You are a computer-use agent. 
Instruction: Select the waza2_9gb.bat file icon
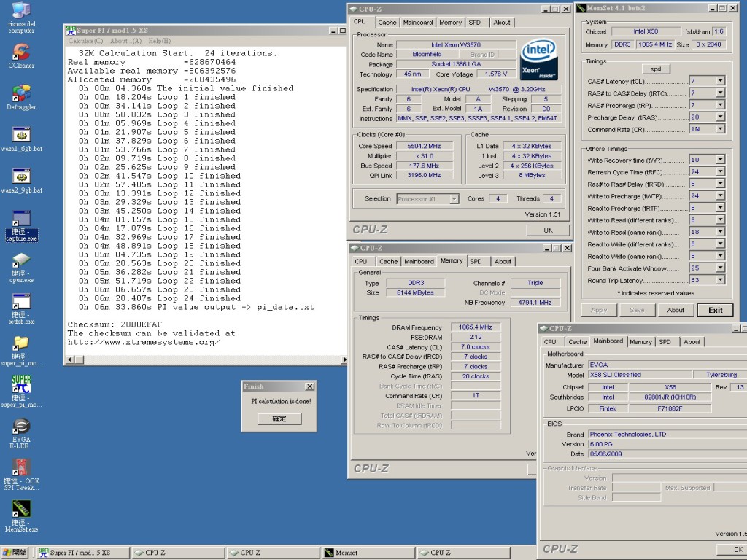[21, 181]
